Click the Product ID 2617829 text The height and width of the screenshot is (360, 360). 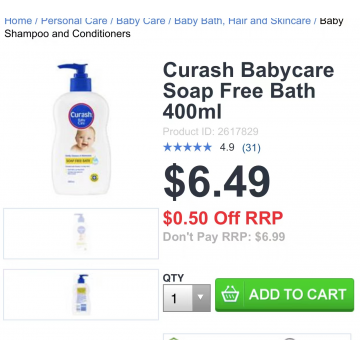[x=210, y=132]
